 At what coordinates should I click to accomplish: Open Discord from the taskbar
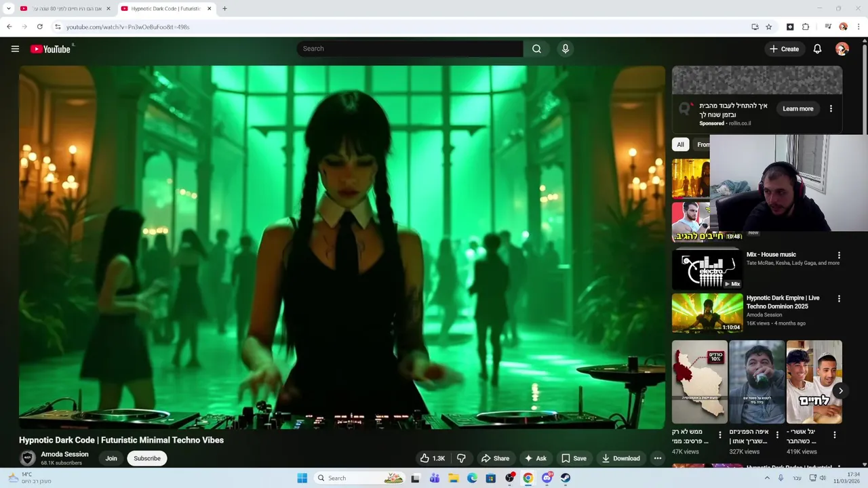tap(547, 478)
